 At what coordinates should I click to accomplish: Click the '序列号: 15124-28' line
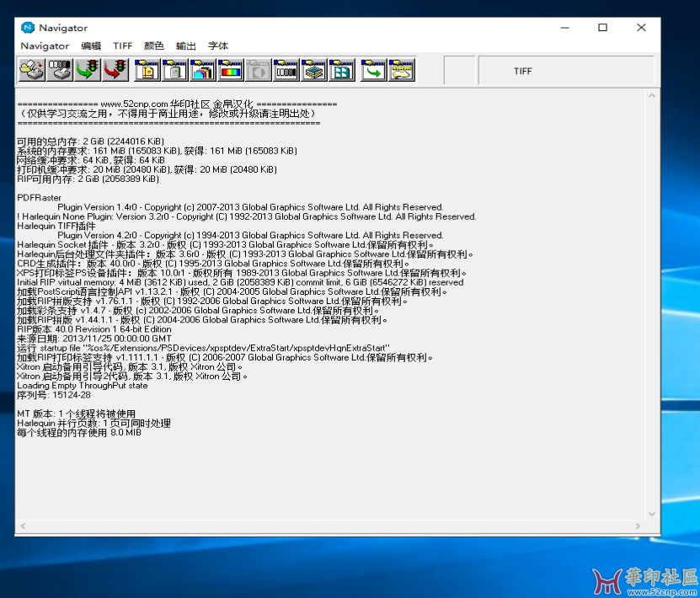54,394
